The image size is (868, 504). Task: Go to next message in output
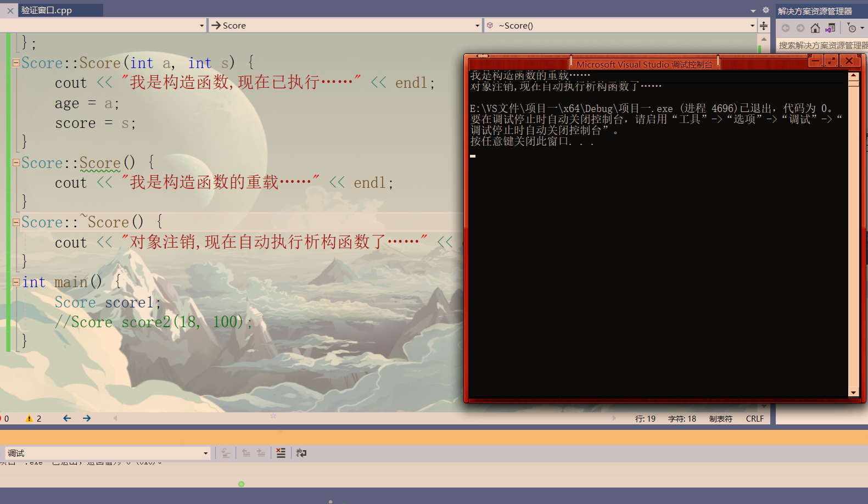[x=261, y=453]
